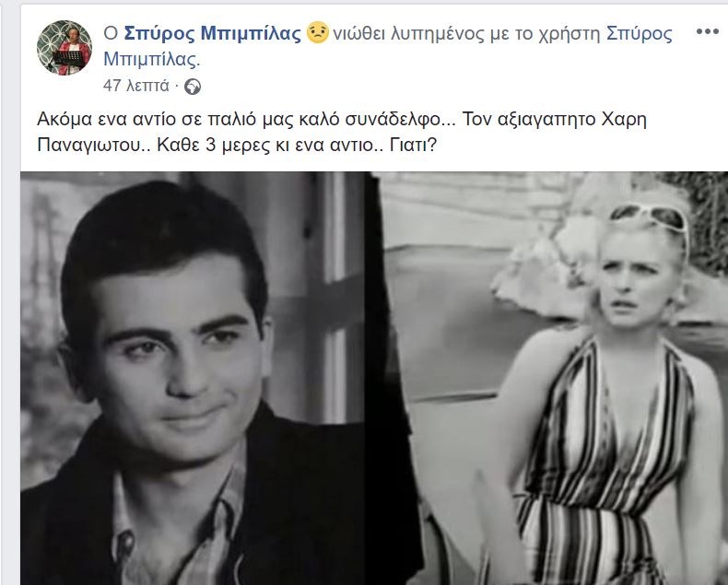
Task: Open the three-dots post options menu
Action: [707, 31]
